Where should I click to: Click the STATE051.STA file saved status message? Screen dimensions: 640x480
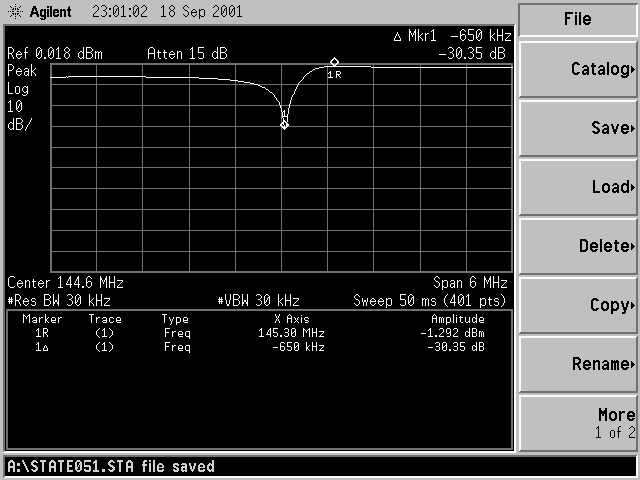pyautogui.click(x=110, y=466)
